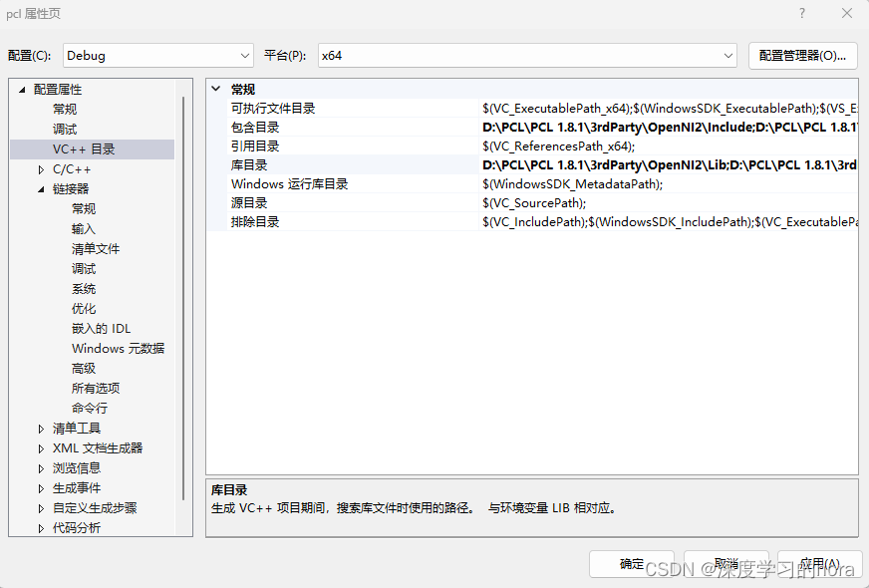
Task: Click the help question mark icon
Action: pos(803,13)
